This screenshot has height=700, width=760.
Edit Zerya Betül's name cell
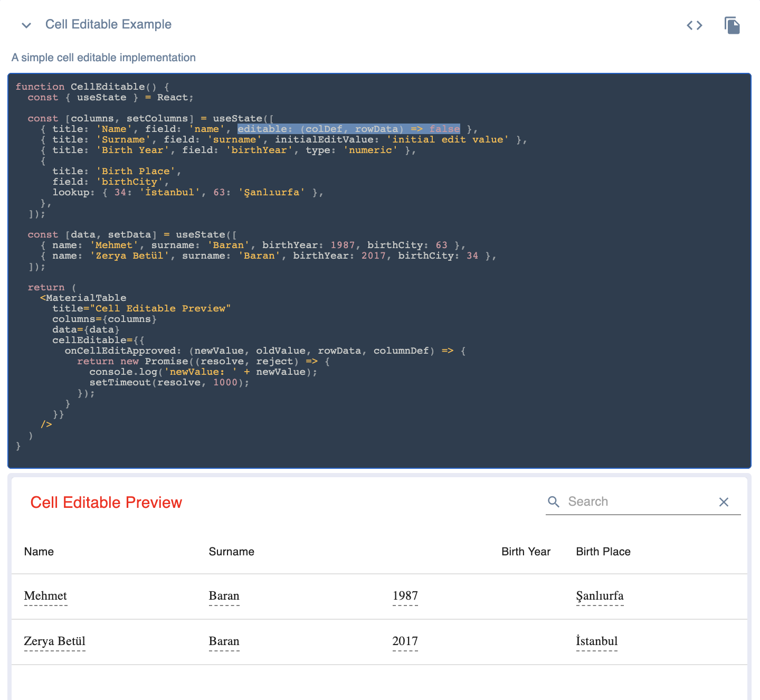pos(54,641)
